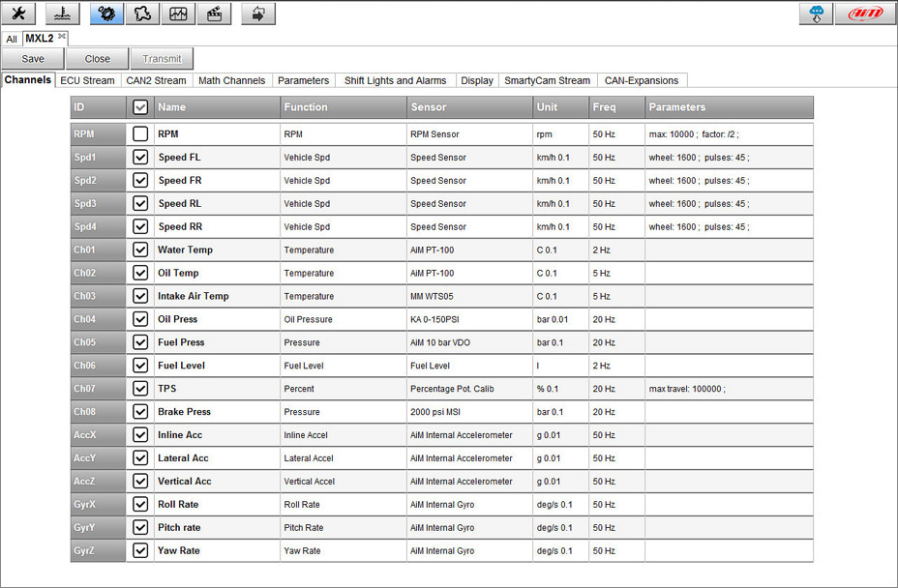Image resolution: width=898 pixels, height=588 pixels.
Task: Click the 'Inline Acc' channel name
Action: [180, 434]
